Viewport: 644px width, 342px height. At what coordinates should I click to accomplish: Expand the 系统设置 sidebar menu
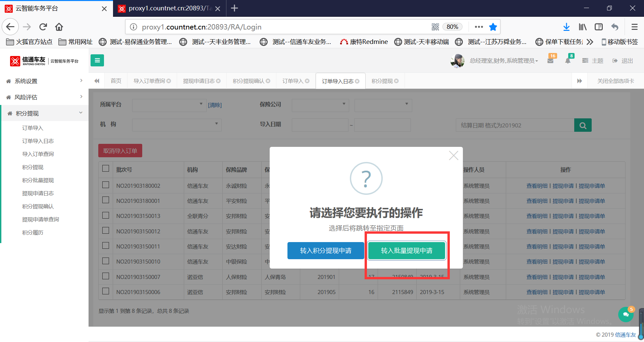[x=44, y=81]
